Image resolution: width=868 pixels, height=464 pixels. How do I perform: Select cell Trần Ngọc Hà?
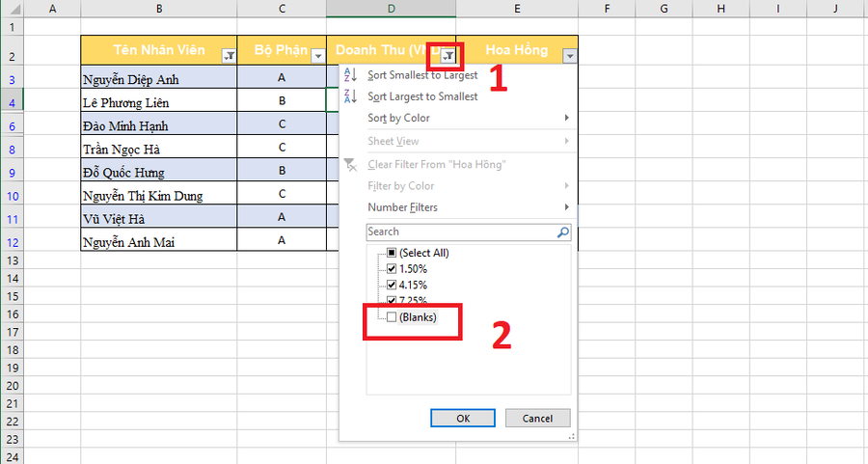tap(159, 147)
